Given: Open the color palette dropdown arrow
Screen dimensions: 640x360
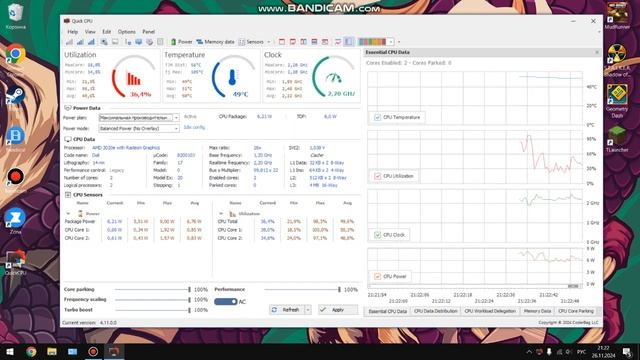Looking at the screenshot, I should coord(391,42).
